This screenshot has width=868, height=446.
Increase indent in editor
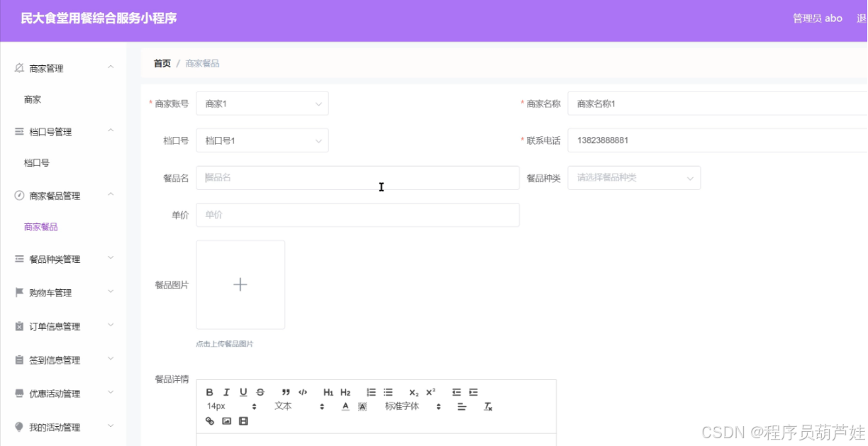tap(473, 392)
